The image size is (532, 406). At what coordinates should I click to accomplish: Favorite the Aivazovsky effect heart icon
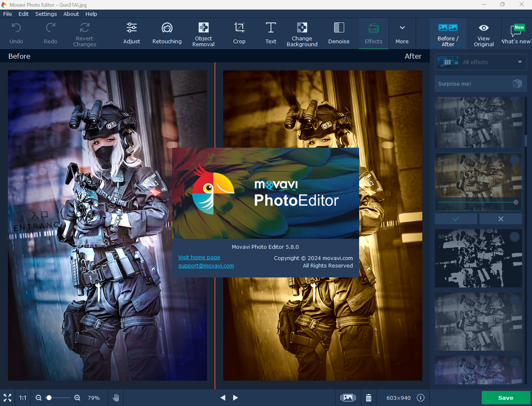point(515,363)
